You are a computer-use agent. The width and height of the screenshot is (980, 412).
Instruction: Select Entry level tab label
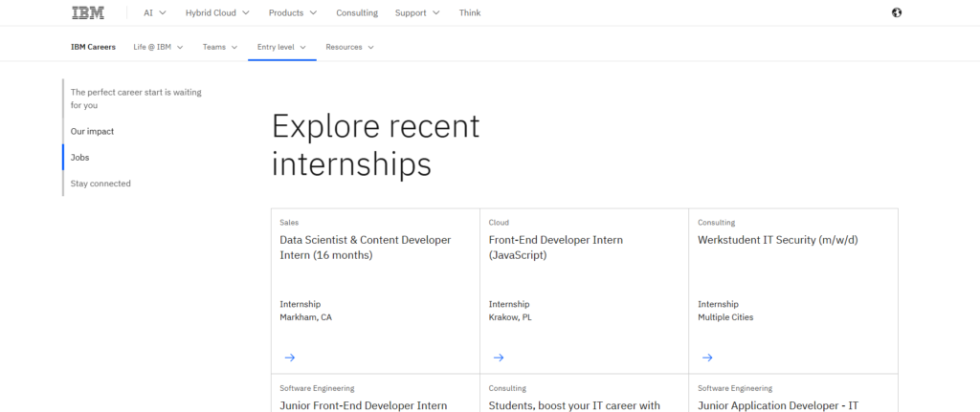point(276,47)
